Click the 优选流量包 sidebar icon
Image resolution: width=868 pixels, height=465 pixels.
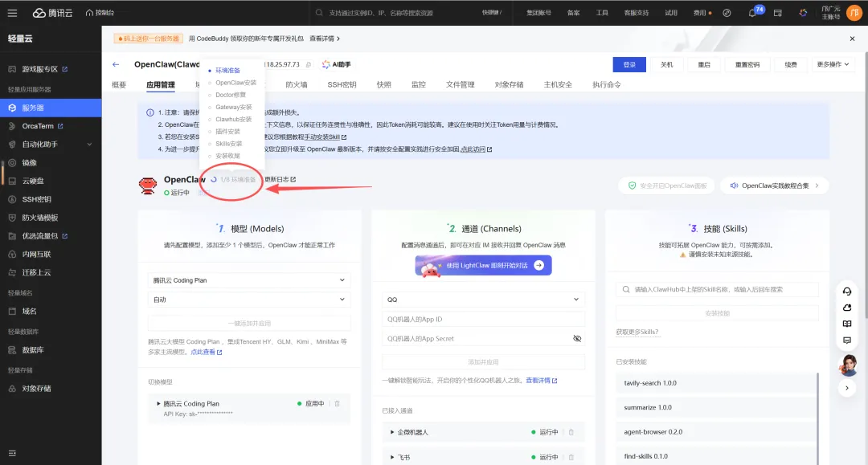pyautogui.click(x=12, y=236)
